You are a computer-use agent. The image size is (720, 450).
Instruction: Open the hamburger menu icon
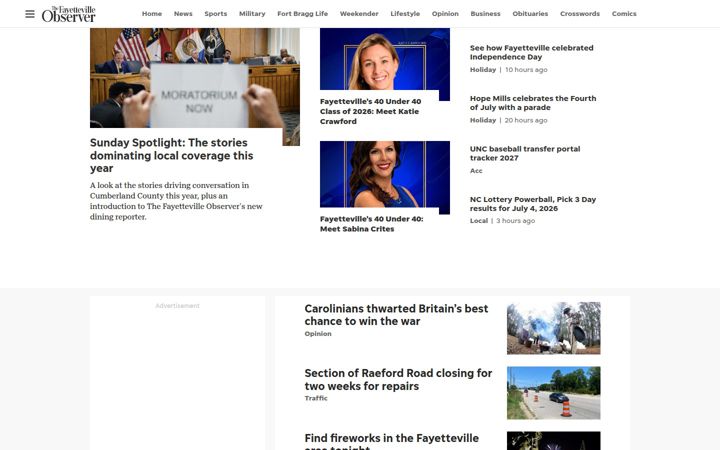(30, 14)
